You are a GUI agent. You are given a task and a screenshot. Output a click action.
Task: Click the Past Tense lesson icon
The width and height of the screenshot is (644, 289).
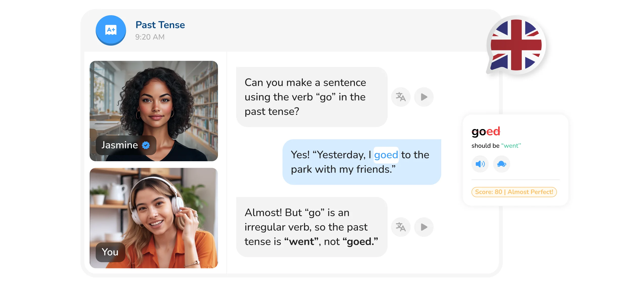[111, 30]
